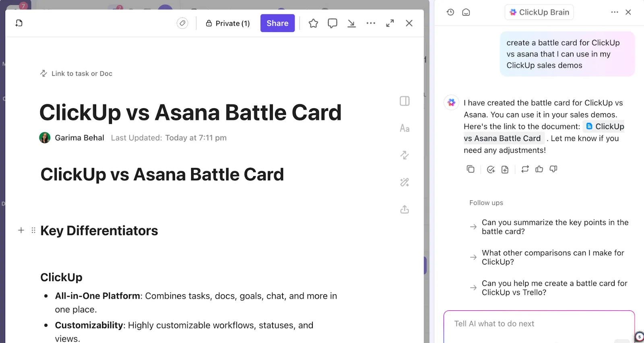Open the Private (1) sharing dropdown
This screenshot has width=644, height=343.
[x=228, y=23]
